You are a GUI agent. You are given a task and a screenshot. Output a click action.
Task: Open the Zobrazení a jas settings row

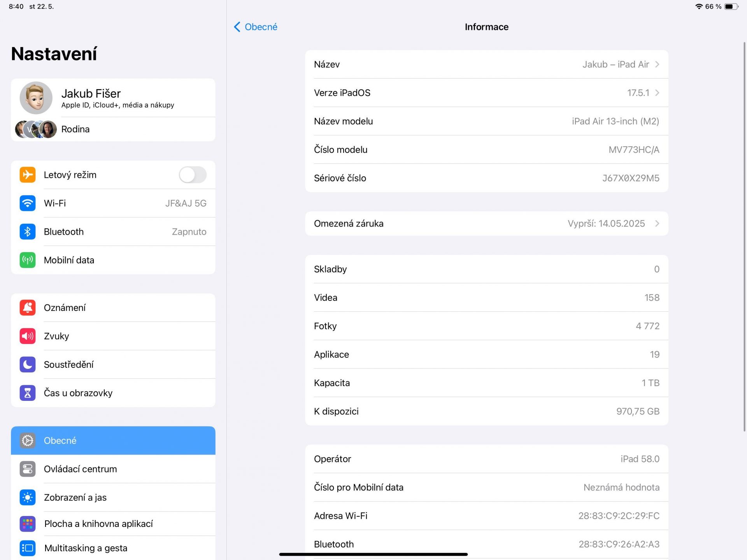[113, 497]
